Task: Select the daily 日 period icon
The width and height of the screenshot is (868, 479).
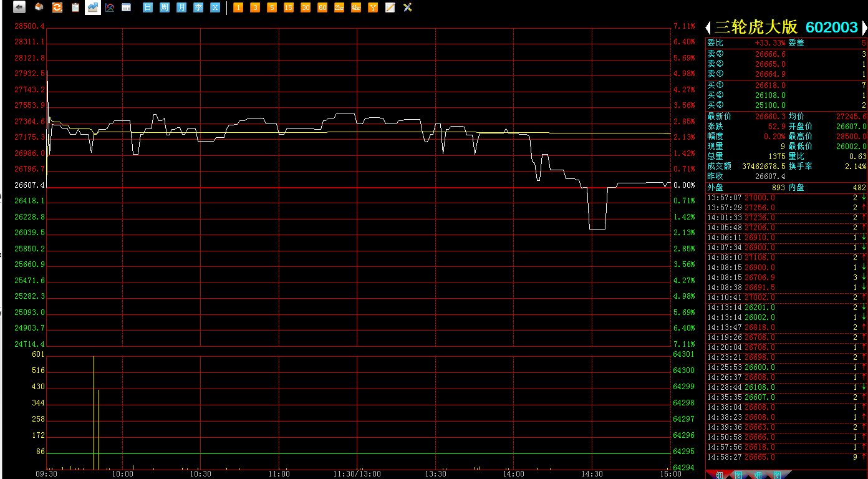Action: pyautogui.click(x=148, y=7)
